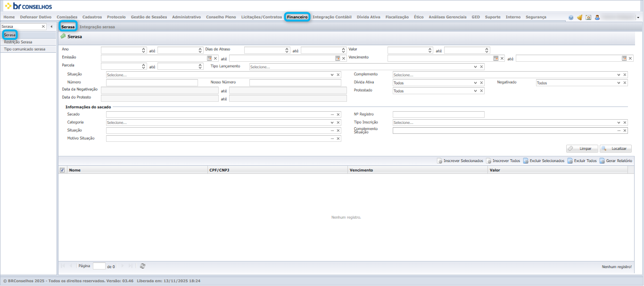Click Gerar Relatório
The height and width of the screenshot is (286, 644).
pyautogui.click(x=616, y=161)
